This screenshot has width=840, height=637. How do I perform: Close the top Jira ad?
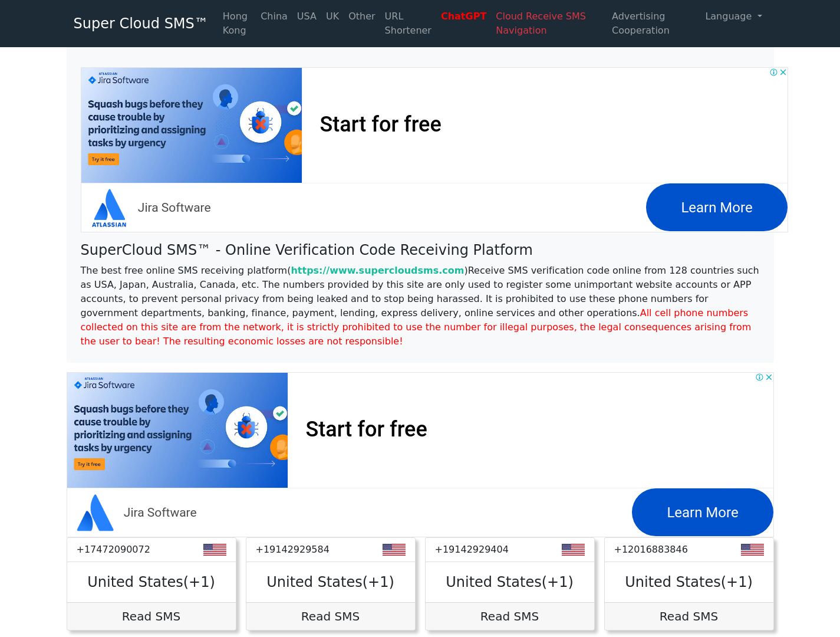click(x=783, y=72)
